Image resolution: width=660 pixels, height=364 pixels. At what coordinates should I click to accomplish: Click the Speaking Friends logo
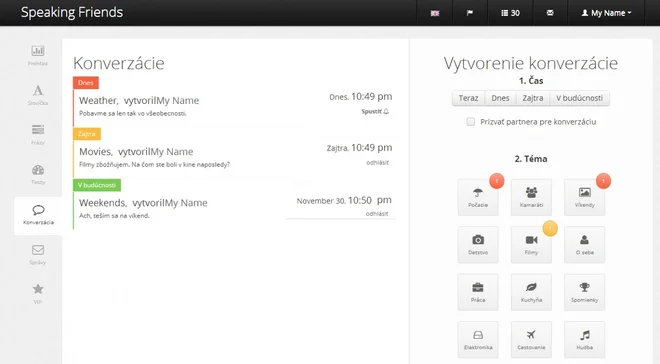[x=72, y=12]
